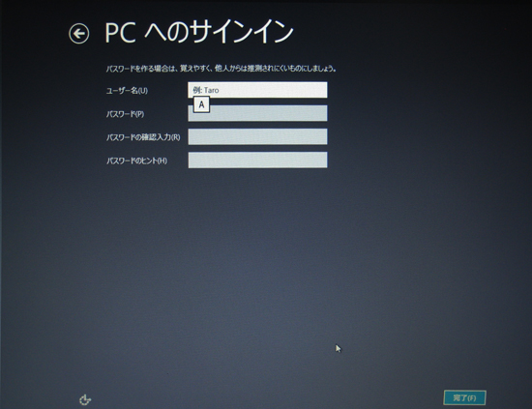Focus the ユーザー名 text box
The height and width of the screenshot is (409, 532).
pos(257,90)
